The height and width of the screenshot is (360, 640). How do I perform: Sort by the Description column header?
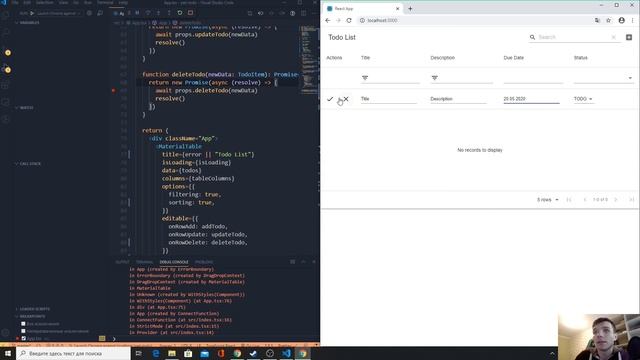442,58
